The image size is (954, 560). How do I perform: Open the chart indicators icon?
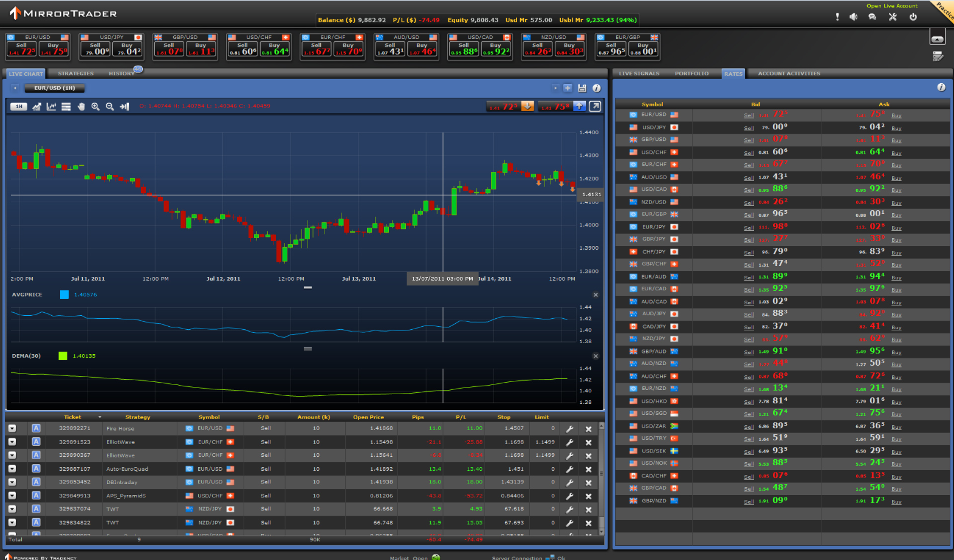pyautogui.click(x=51, y=106)
